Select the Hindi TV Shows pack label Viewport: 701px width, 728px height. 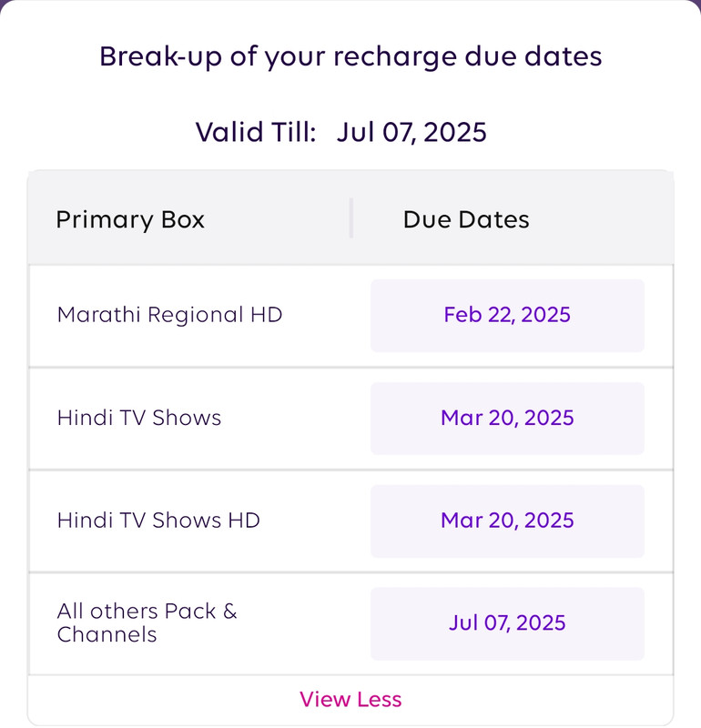(139, 418)
